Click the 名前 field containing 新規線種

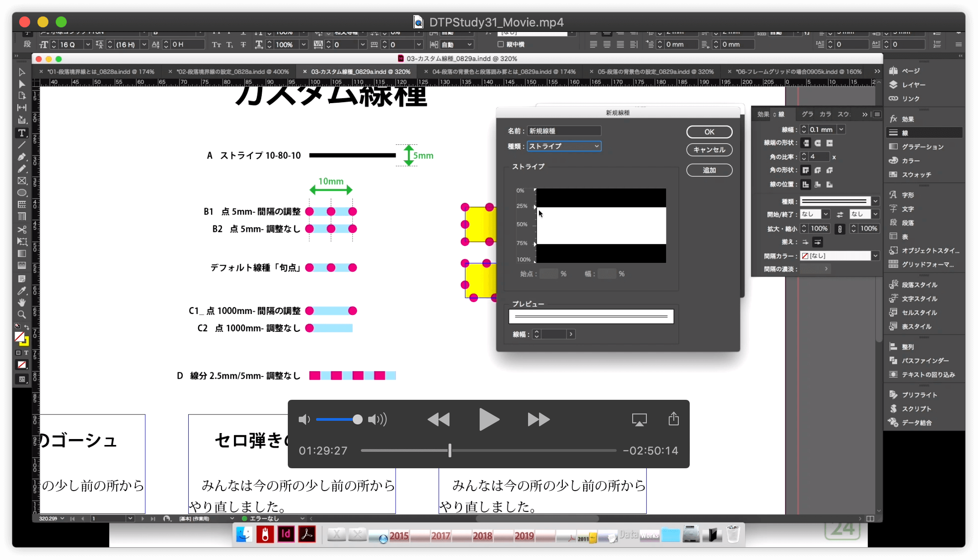pyautogui.click(x=564, y=131)
